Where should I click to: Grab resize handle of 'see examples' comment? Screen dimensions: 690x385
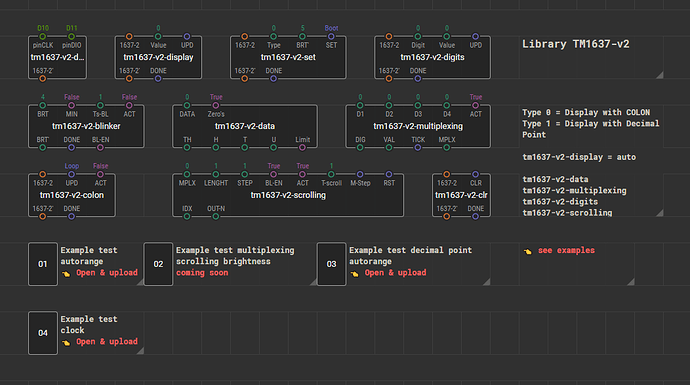(x=631, y=282)
